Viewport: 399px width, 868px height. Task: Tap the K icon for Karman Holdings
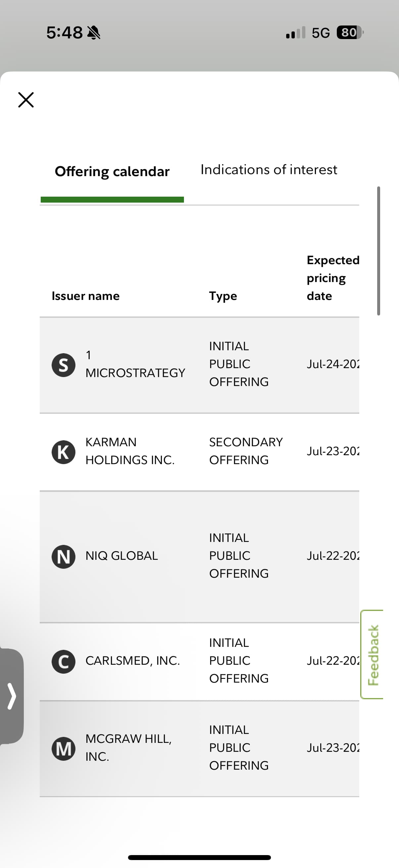pos(63,452)
